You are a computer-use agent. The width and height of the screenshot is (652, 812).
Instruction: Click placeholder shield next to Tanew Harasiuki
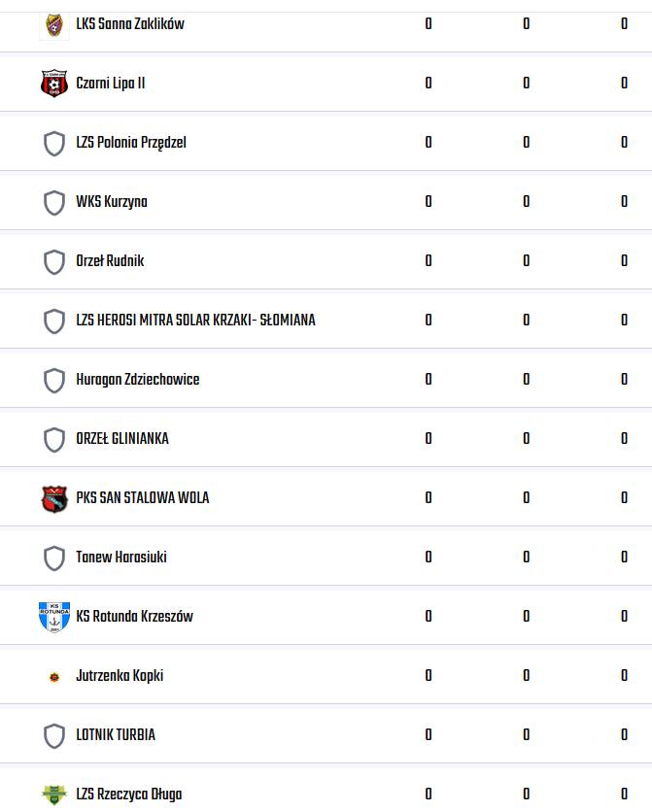[54, 558]
